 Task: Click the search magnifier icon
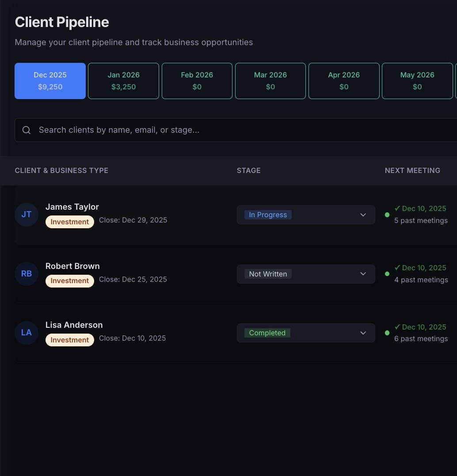27,130
